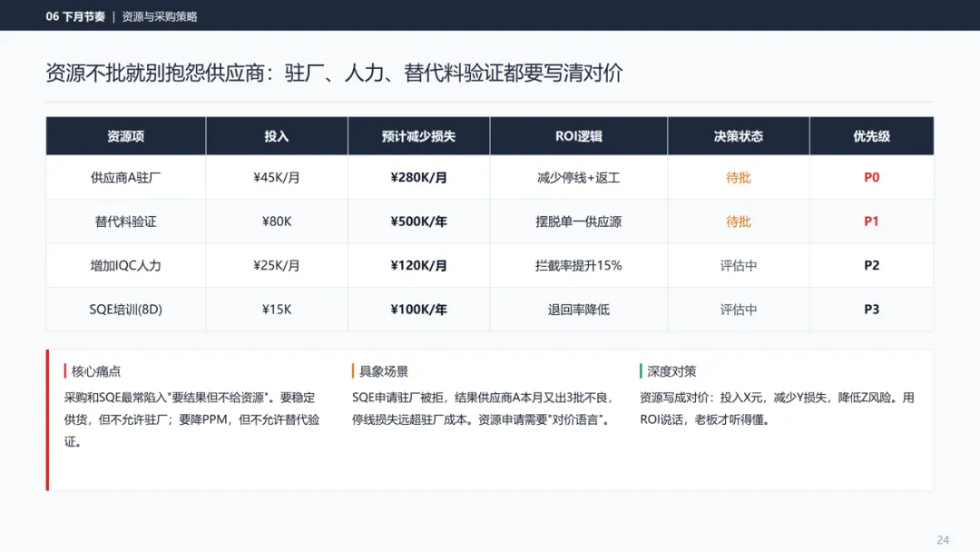
Task: Select the 拦截率提升15% cell
Action: pos(579,266)
